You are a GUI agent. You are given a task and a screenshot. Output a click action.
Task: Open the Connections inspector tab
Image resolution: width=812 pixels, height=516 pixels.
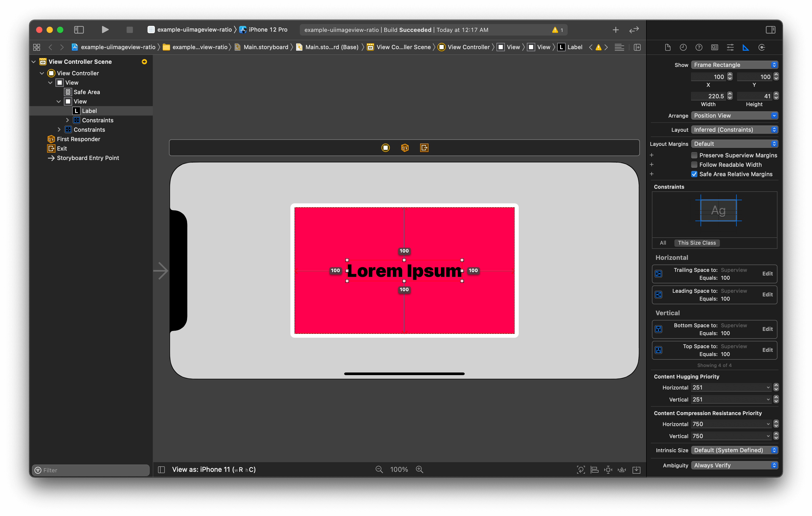pyautogui.click(x=762, y=48)
